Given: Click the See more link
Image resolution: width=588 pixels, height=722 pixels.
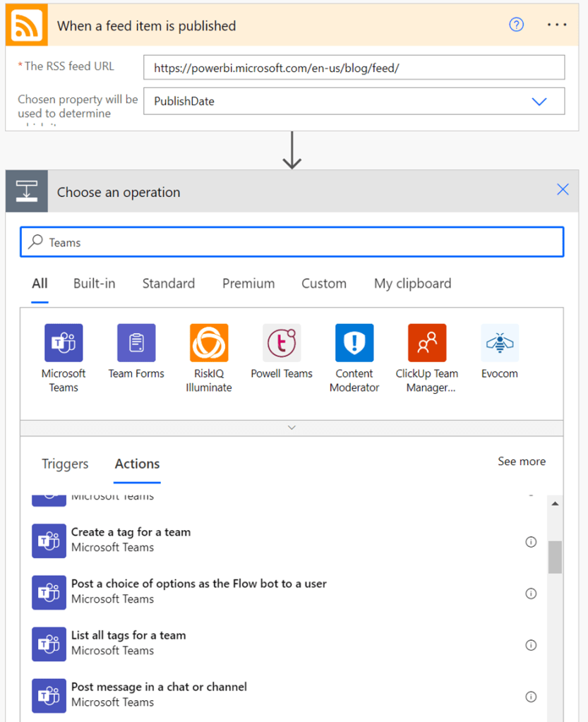Looking at the screenshot, I should point(522,461).
